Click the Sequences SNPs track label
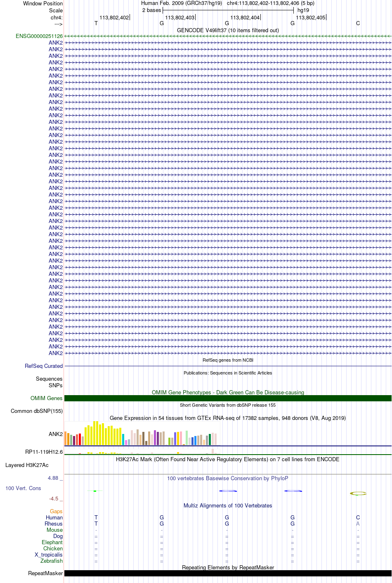The width and height of the screenshot is (392, 583). (x=49, y=382)
